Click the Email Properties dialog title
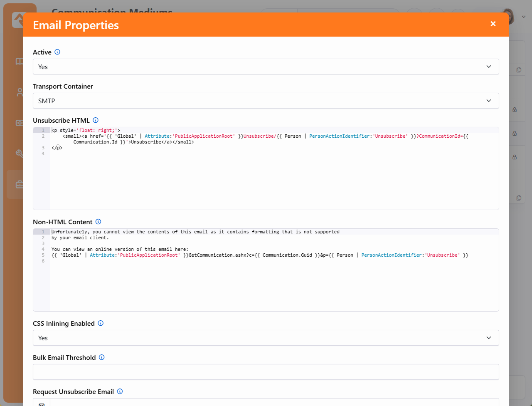 click(x=76, y=25)
